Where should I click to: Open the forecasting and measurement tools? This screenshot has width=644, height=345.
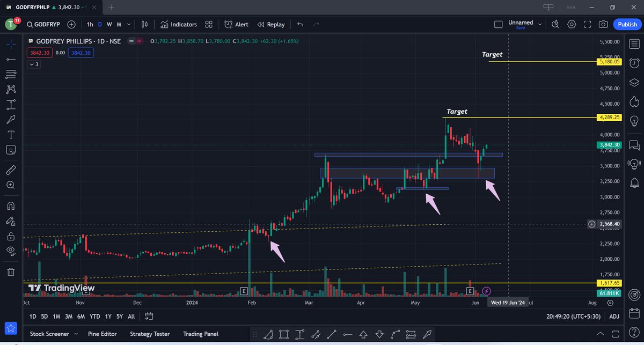11,104
